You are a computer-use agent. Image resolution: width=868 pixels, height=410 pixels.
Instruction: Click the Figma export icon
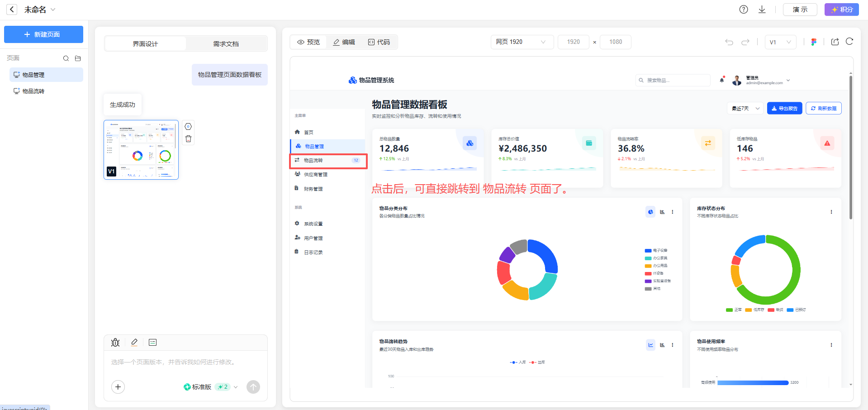click(x=814, y=42)
